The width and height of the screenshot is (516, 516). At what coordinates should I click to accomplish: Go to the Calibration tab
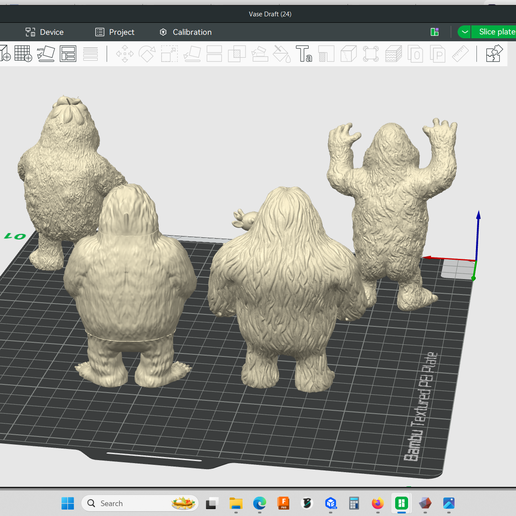pyautogui.click(x=186, y=32)
